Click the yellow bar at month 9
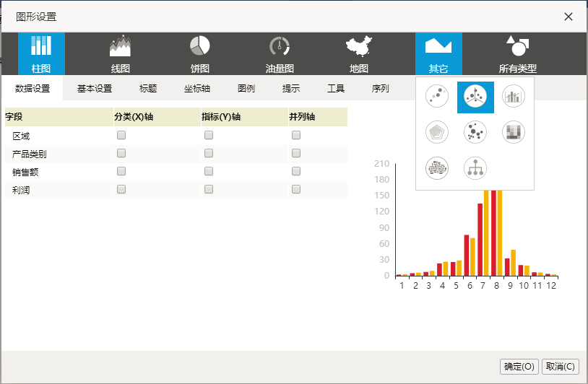588x384 pixels. tap(514, 263)
